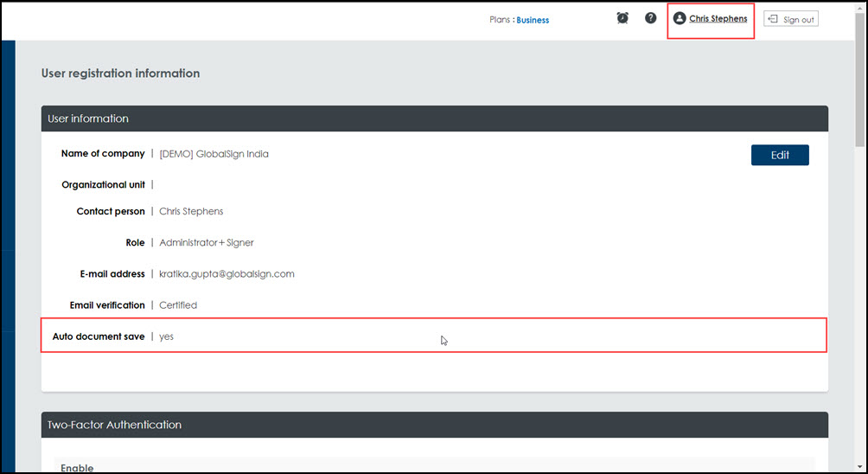Click the Edit button in User information
The width and height of the screenshot is (868, 474).
(780, 155)
